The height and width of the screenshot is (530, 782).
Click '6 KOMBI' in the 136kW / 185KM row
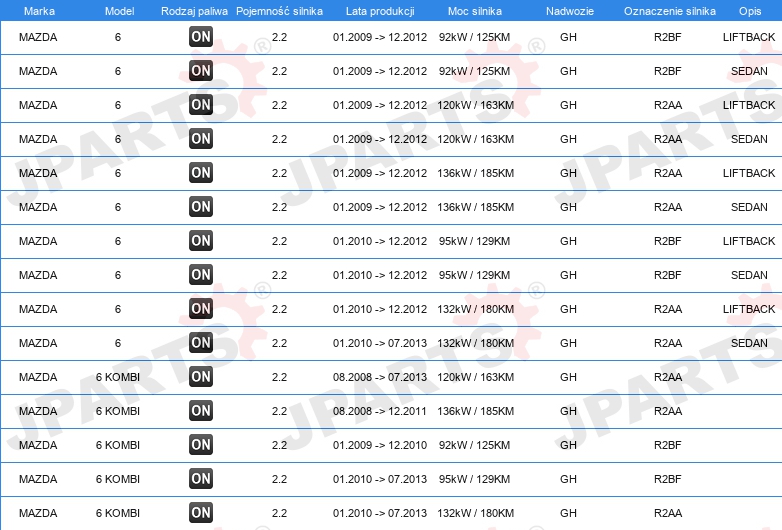coord(118,411)
